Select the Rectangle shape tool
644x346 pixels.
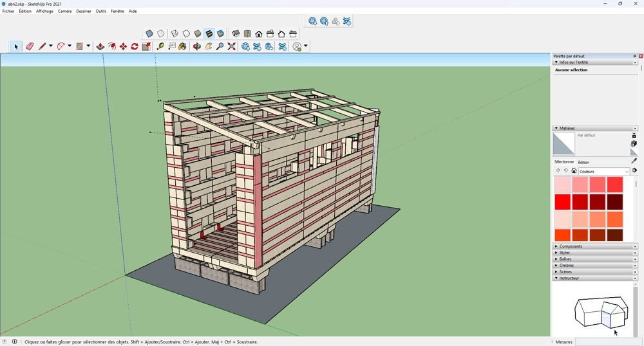[x=79, y=47]
